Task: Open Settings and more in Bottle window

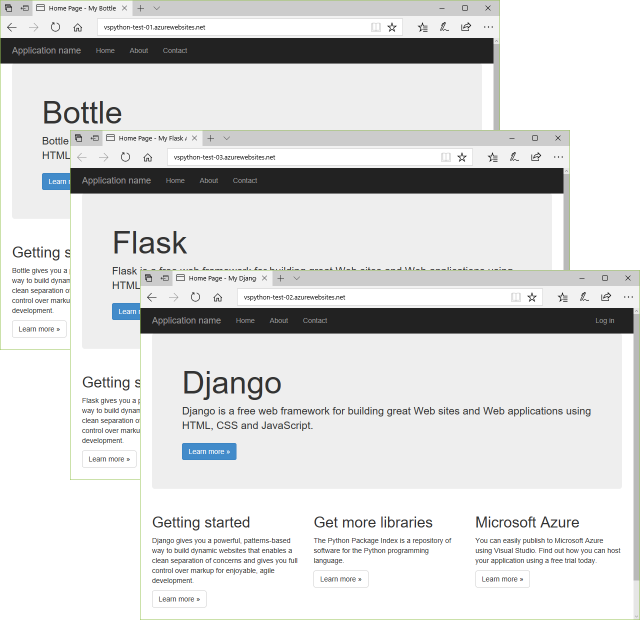Action: pos(488,27)
